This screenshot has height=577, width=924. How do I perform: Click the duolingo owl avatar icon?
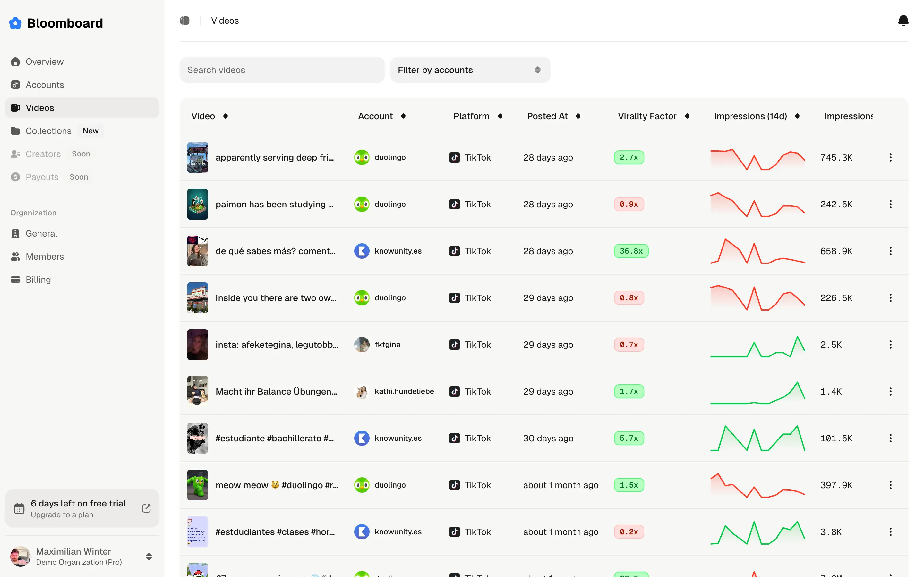pyautogui.click(x=361, y=157)
